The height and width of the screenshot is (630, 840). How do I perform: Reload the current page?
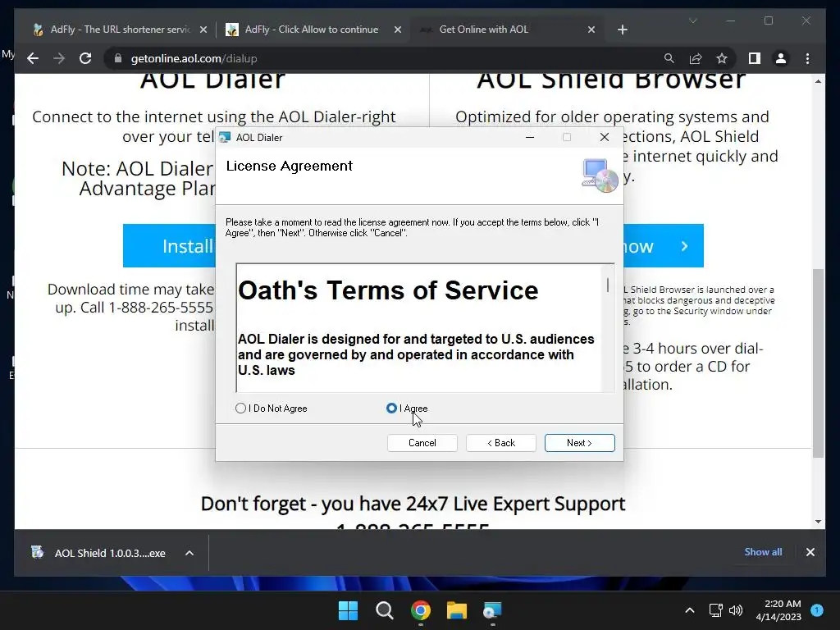[x=85, y=58]
